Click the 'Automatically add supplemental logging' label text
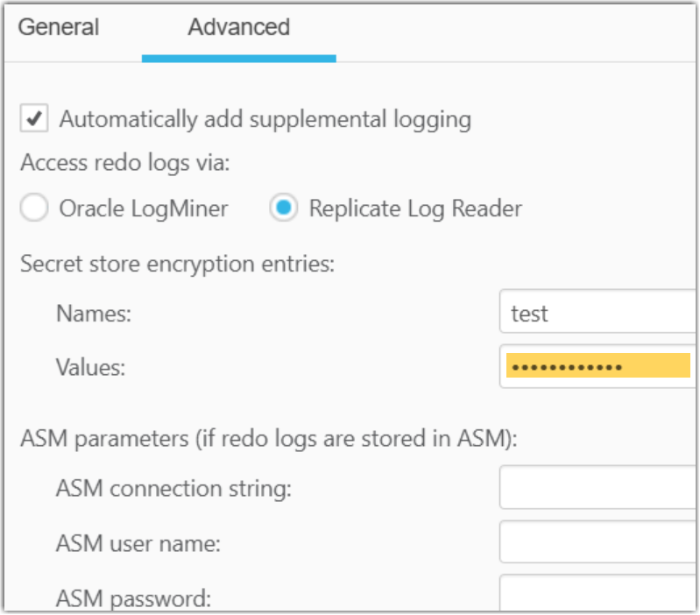The image size is (700, 615). click(x=265, y=119)
